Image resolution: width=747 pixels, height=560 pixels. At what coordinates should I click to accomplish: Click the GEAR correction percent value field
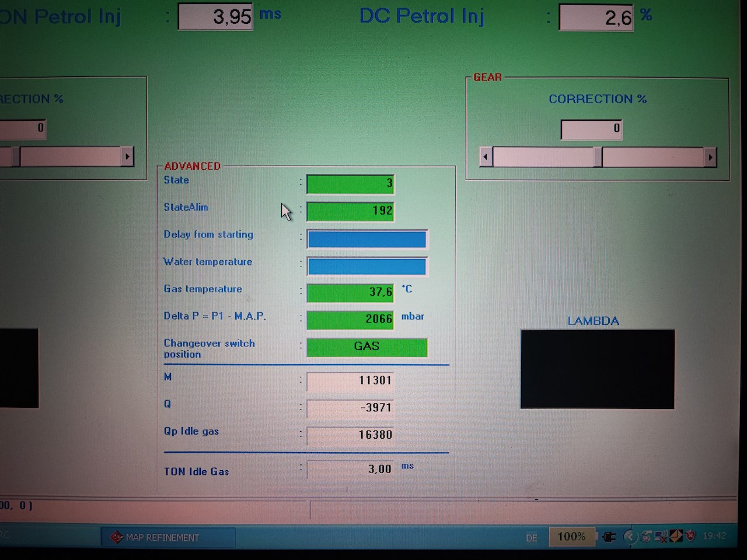click(591, 129)
